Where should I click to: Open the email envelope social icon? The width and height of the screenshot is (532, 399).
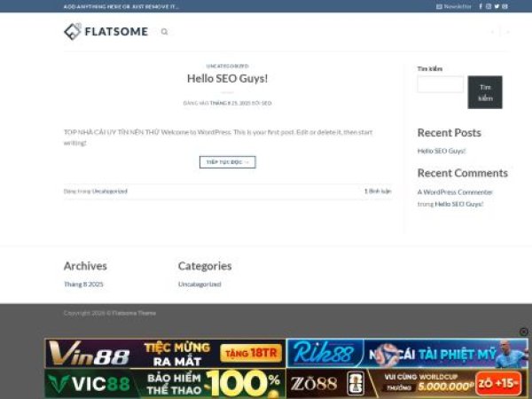(x=505, y=6)
